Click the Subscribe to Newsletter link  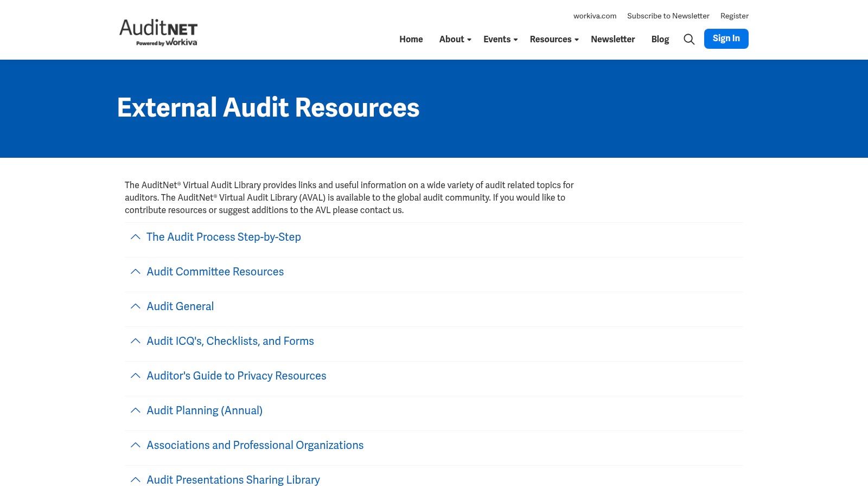[x=668, y=16]
